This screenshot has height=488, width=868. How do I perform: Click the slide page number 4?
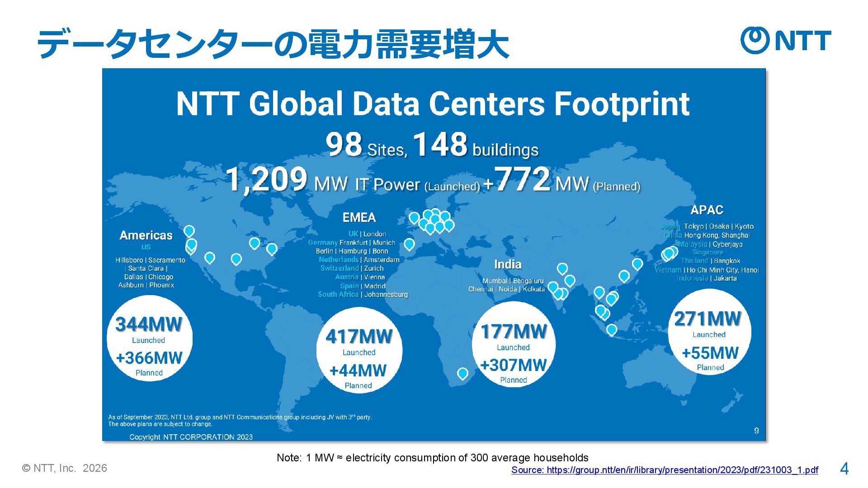[x=844, y=469]
